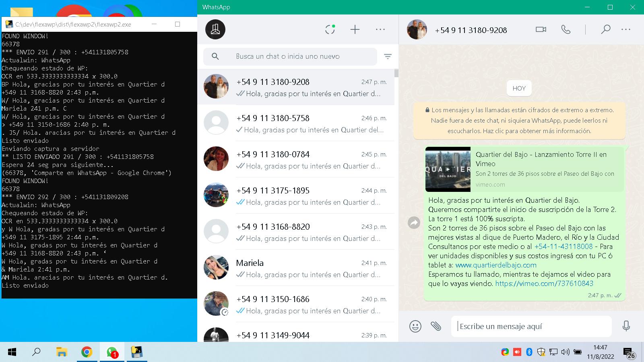Minimize the flexawp2 console window

154,24
